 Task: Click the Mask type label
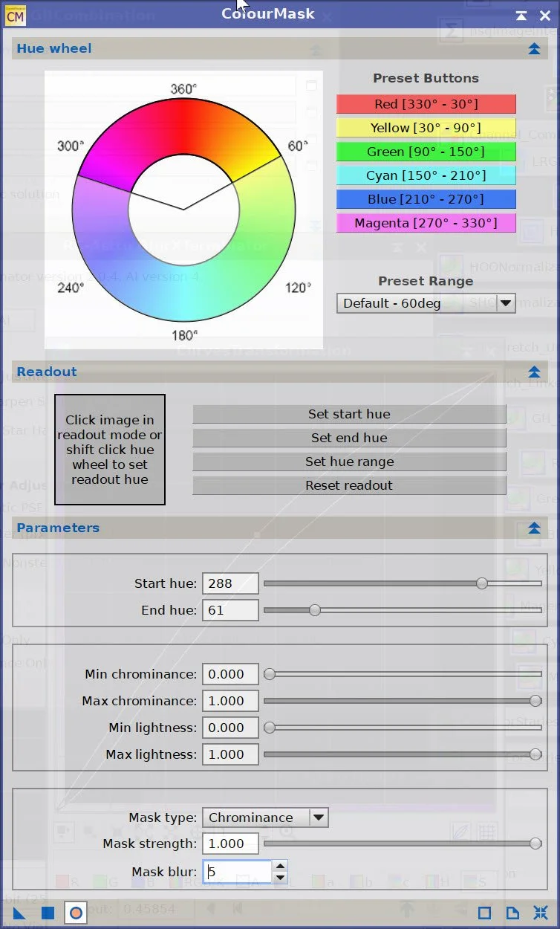pos(163,818)
